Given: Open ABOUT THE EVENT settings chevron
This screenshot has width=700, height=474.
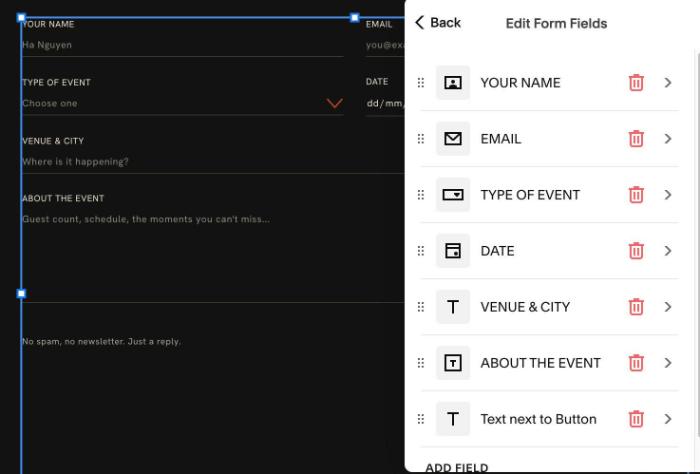Looking at the screenshot, I should (x=668, y=363).
